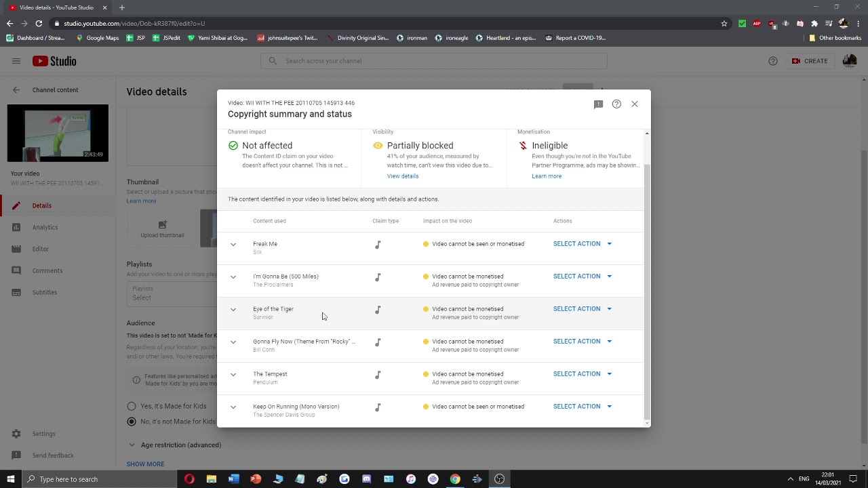Select No, it's not Made for Kids radio
Viewport: 868px width, 488px height.
tap(132, 422)
